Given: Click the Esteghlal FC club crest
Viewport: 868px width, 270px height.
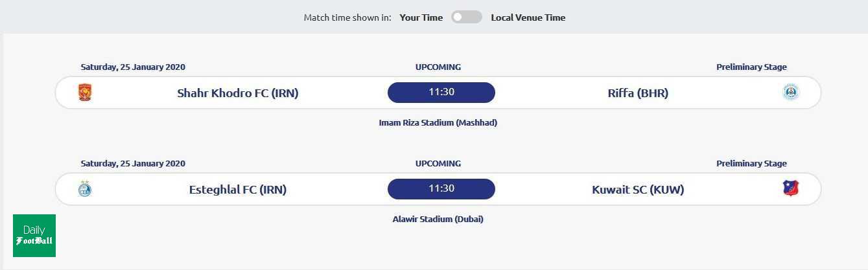Looking at the screenshot, I should (x=85, y=189).
